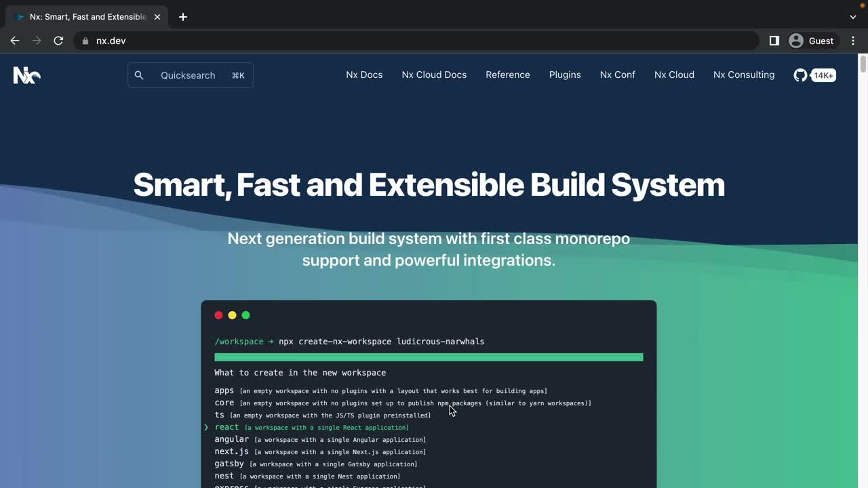868x488 pixels.
Task: Go to Reference page
Action: pyautogui.click(x=508, y=75)
